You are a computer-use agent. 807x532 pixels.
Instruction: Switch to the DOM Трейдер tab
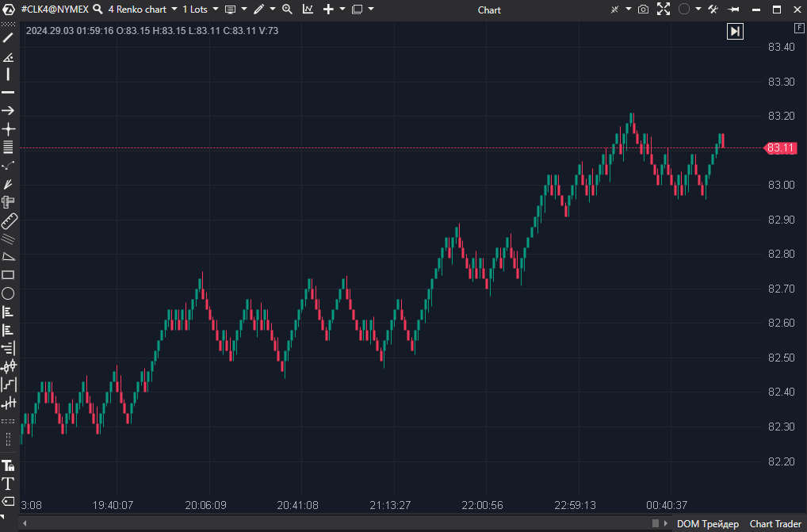[x=707, y=524]
